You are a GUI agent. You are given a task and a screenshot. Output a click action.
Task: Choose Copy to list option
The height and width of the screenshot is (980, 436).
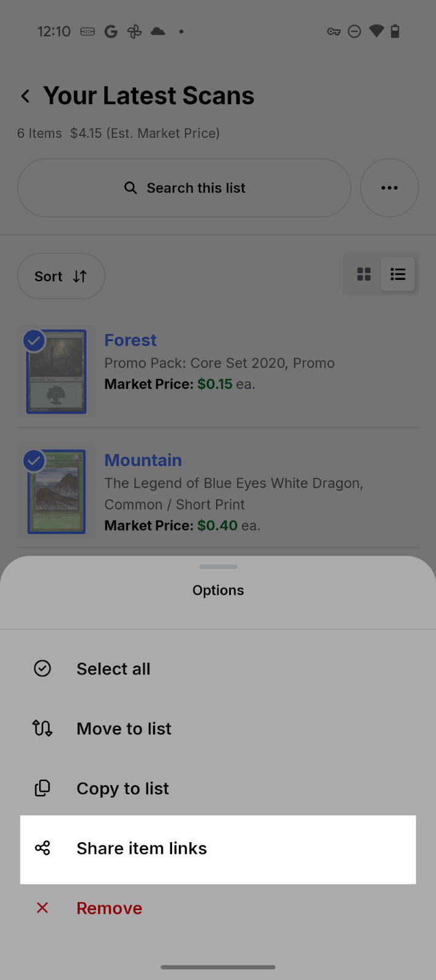coord(122,789)
